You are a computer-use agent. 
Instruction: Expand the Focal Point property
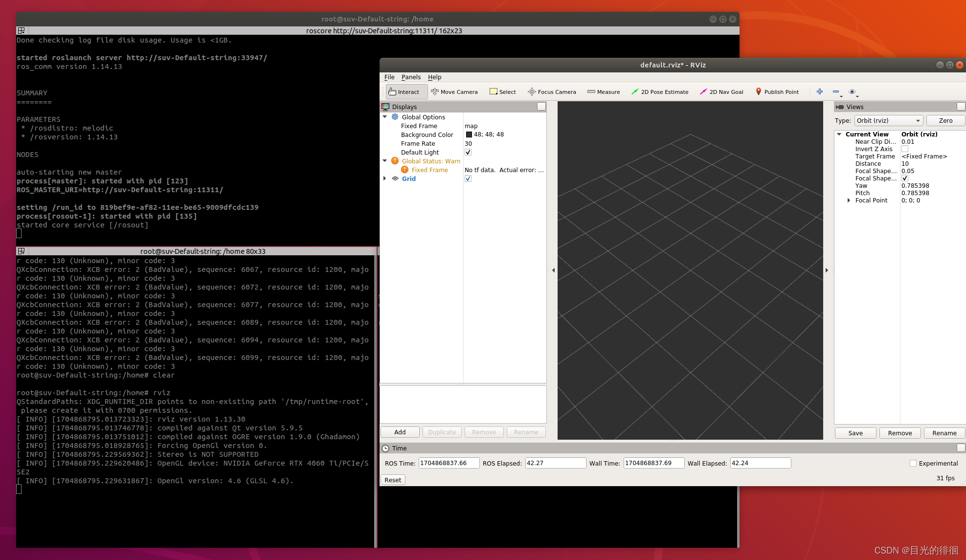tap(849, 200)
